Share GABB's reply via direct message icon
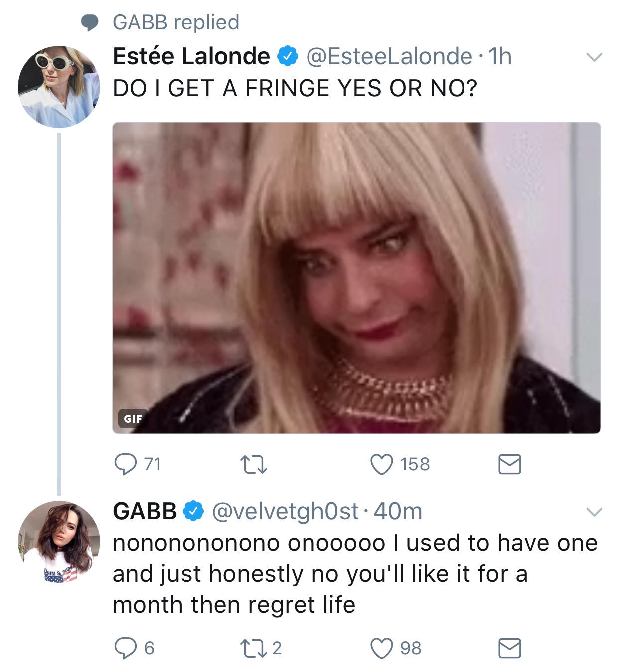This screenshot has width=619, height=672. point(509,648)
